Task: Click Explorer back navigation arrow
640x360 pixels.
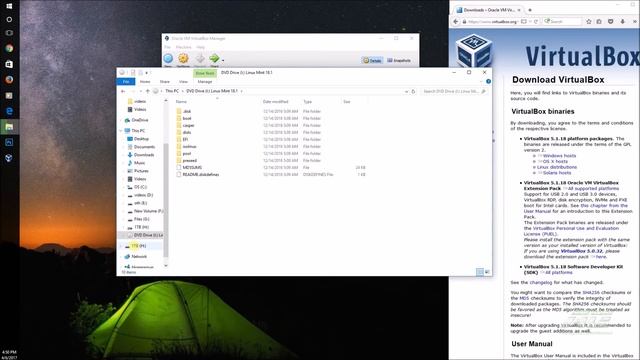Action: pyautogui.click(x=123, y=91)
